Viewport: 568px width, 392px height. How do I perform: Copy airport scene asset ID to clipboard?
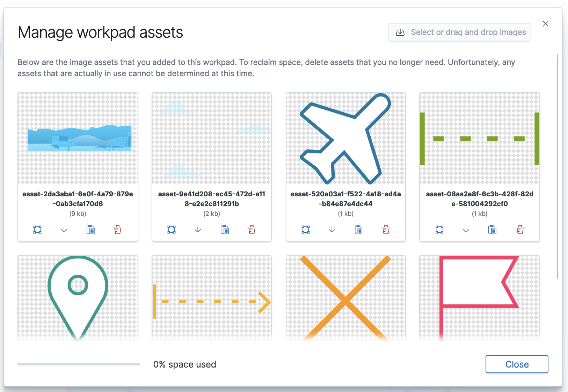click(x=90, y=230)
